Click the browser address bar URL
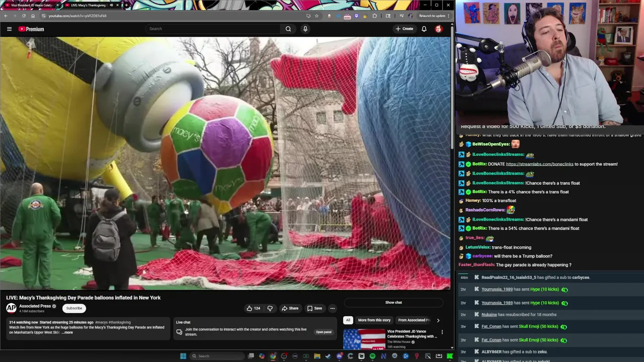 77,16
